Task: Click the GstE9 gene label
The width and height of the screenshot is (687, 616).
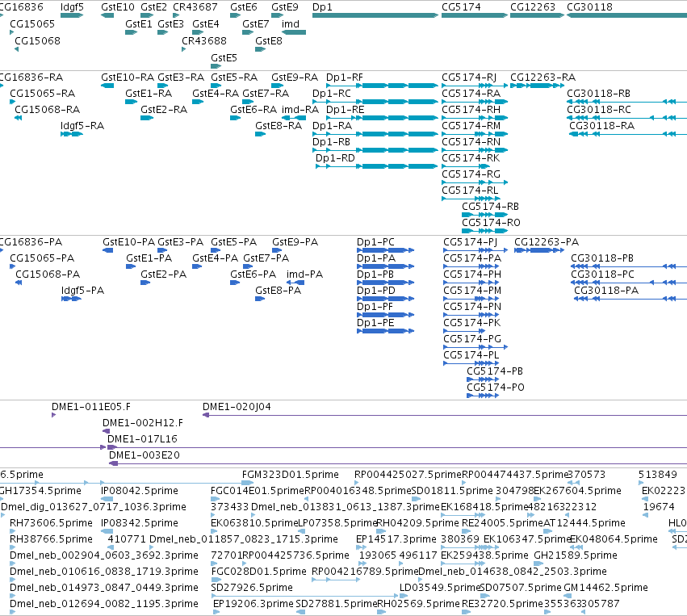Action: [285, 7]
